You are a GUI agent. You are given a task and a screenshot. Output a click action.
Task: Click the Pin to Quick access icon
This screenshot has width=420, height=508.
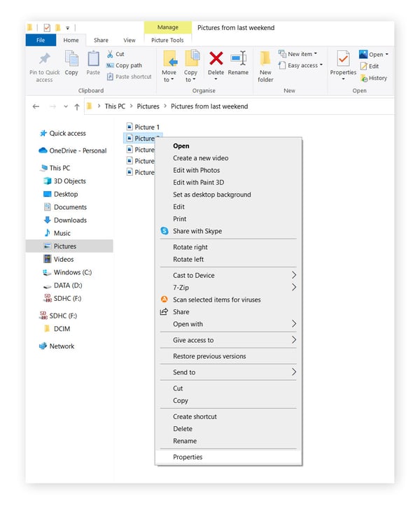44,59
